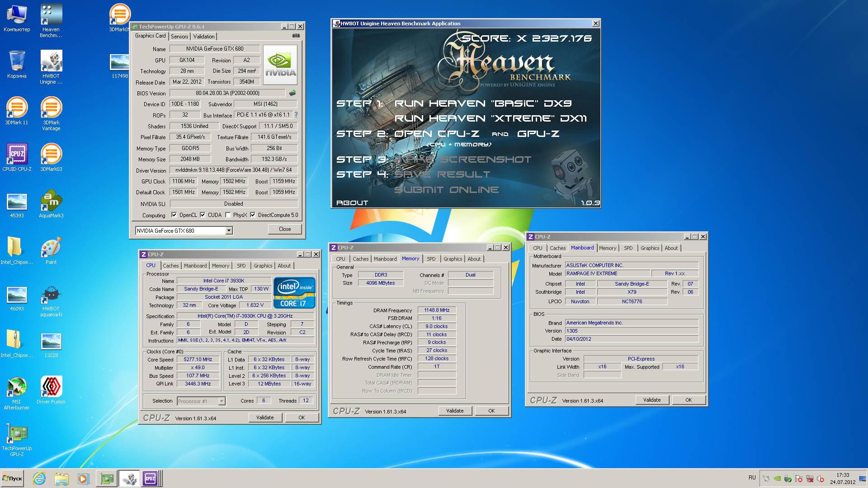Click OK in the CPU-Z memory window
This screenshot has height=488, width=868.
click(491, 411)
